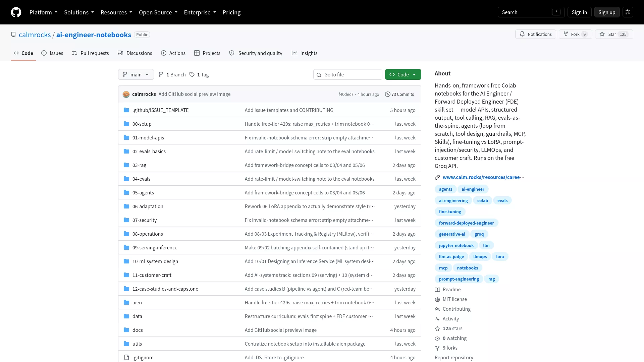Open the Security and quality tab
Viewport: 644px width, 362px height.
click(256, 53)
